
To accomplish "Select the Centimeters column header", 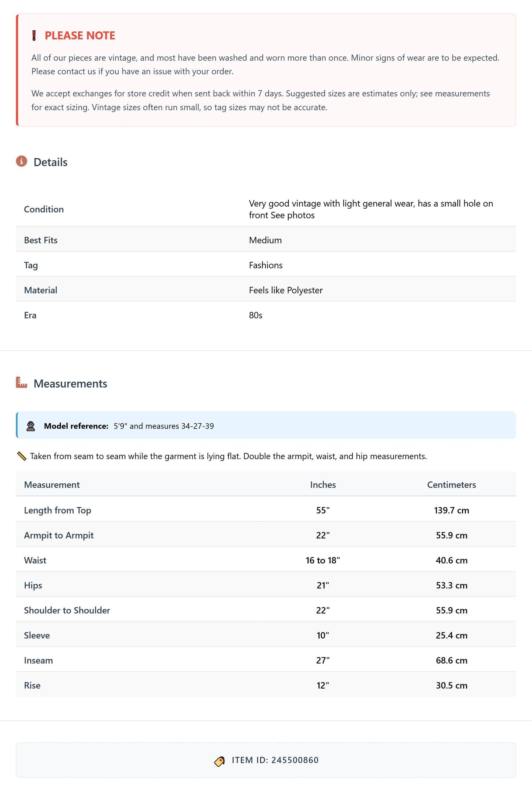I will (x=451, y=485).
